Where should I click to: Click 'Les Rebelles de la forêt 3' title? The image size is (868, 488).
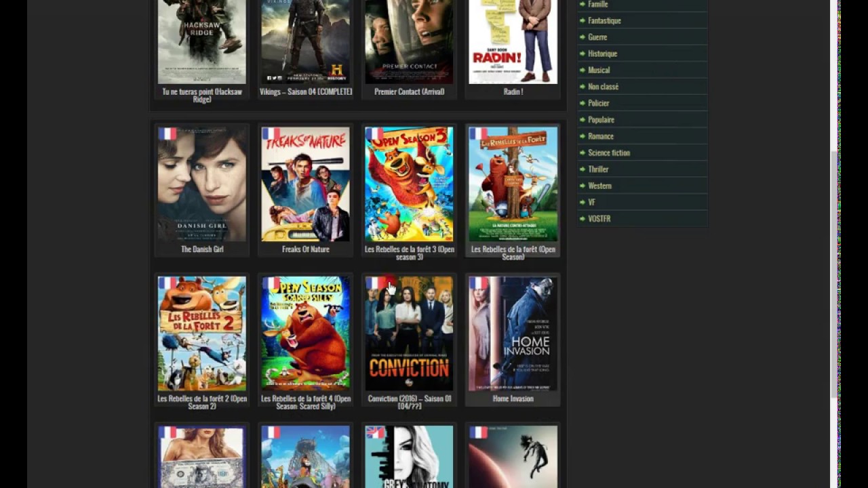coord(409,253)
